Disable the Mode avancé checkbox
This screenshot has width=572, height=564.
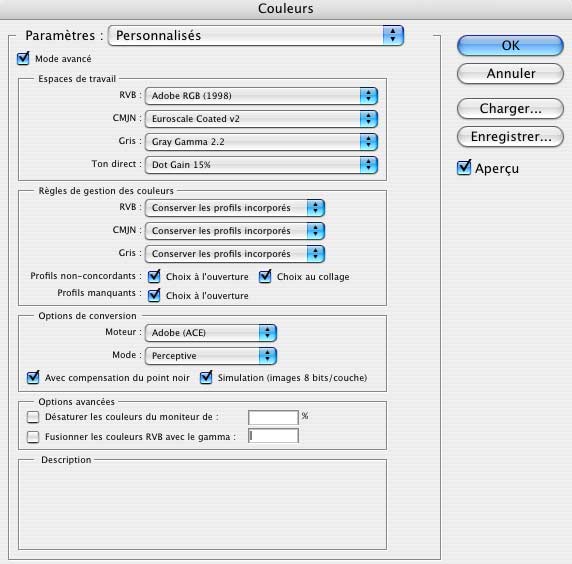pos(23,58)
